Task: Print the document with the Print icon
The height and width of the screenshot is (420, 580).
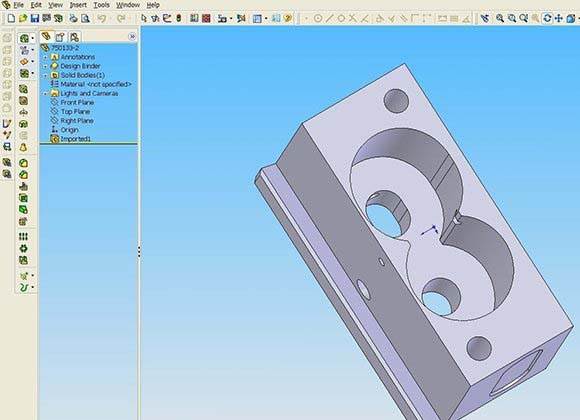Action: coord(73,18)
